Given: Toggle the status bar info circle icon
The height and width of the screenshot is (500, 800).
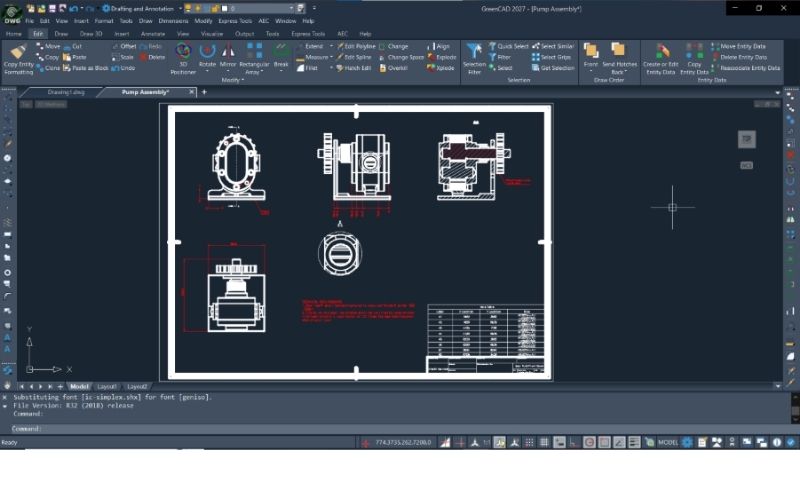Looking at the screenshot, I should click(777, 442).
